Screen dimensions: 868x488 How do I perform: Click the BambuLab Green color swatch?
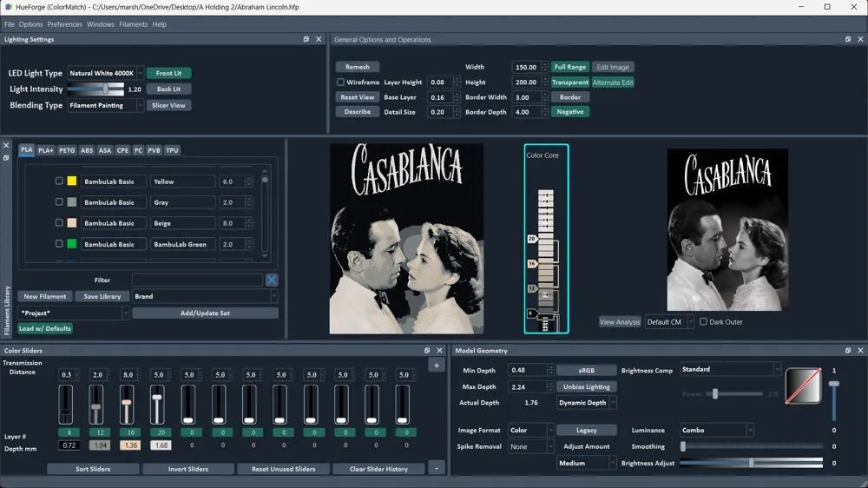pyautogui.click(x=72, y=244)
